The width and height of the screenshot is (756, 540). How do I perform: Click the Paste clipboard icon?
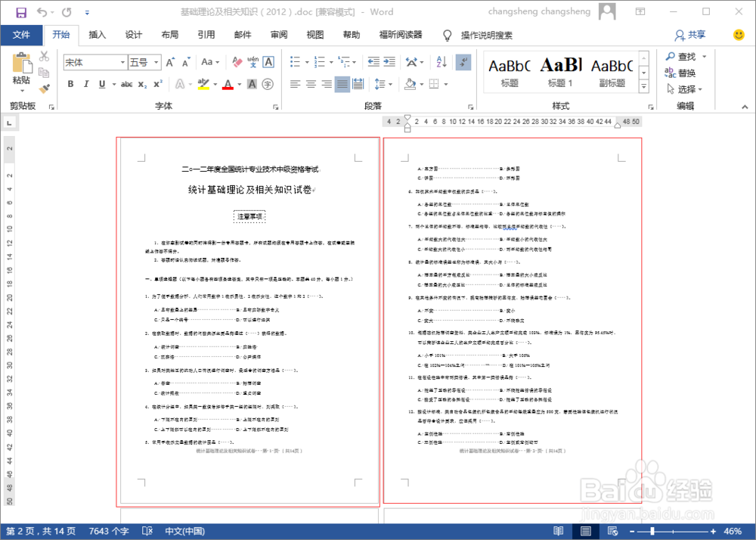click(x=22, y=64)
